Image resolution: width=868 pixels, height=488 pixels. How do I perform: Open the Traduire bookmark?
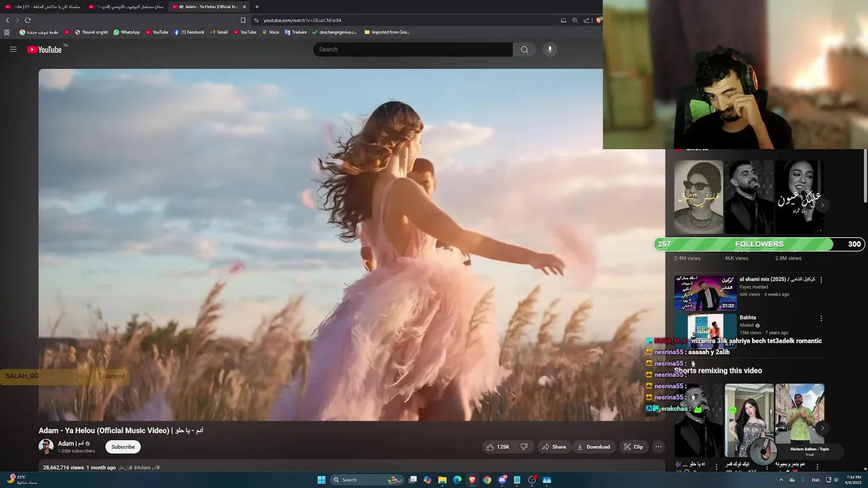click(x=296, y=32)
